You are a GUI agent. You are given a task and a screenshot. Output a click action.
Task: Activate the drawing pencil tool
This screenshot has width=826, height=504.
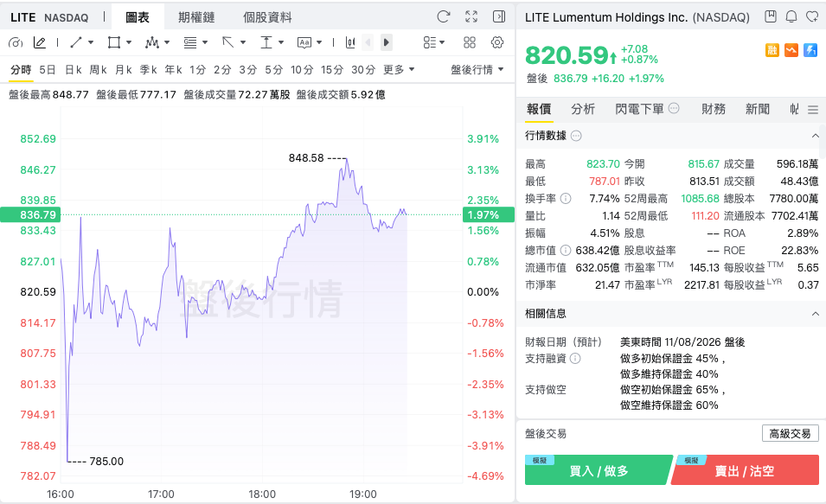coord(40,42)
